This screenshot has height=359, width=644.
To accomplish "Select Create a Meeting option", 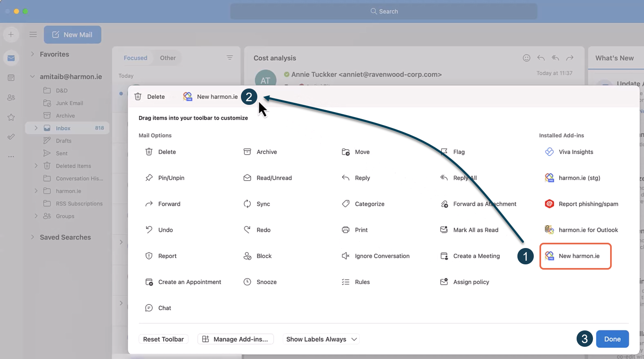I will (x=470, y=256).
